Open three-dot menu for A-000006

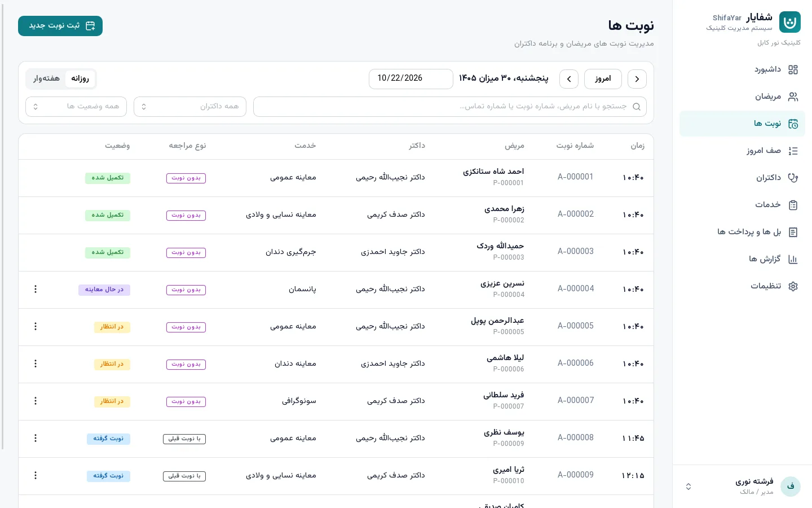click(36, 364)
